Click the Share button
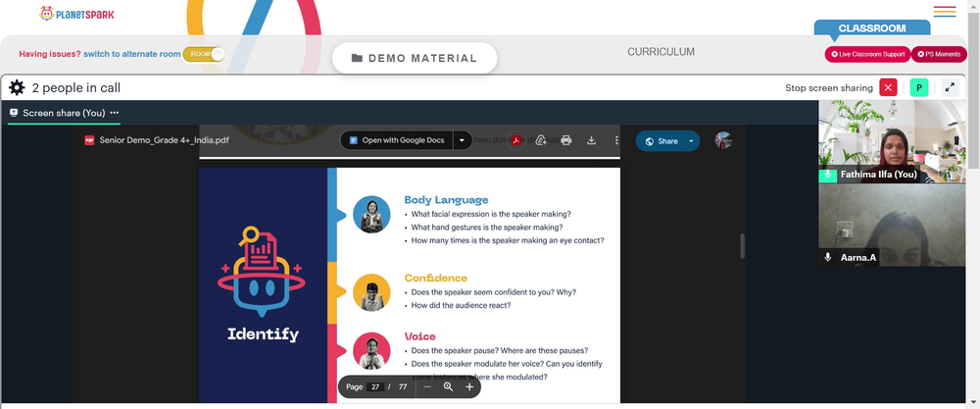Screen dimensions: 980x409 click(661, 140)
